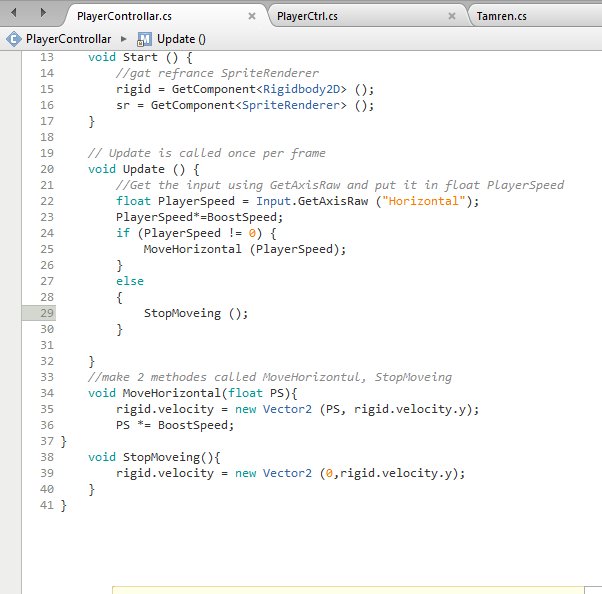Click the closing brace on line 37

point(63,442)
